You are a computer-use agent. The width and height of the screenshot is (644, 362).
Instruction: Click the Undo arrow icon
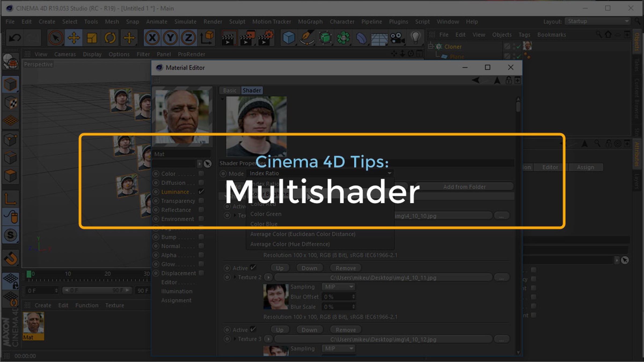point(14,38)
